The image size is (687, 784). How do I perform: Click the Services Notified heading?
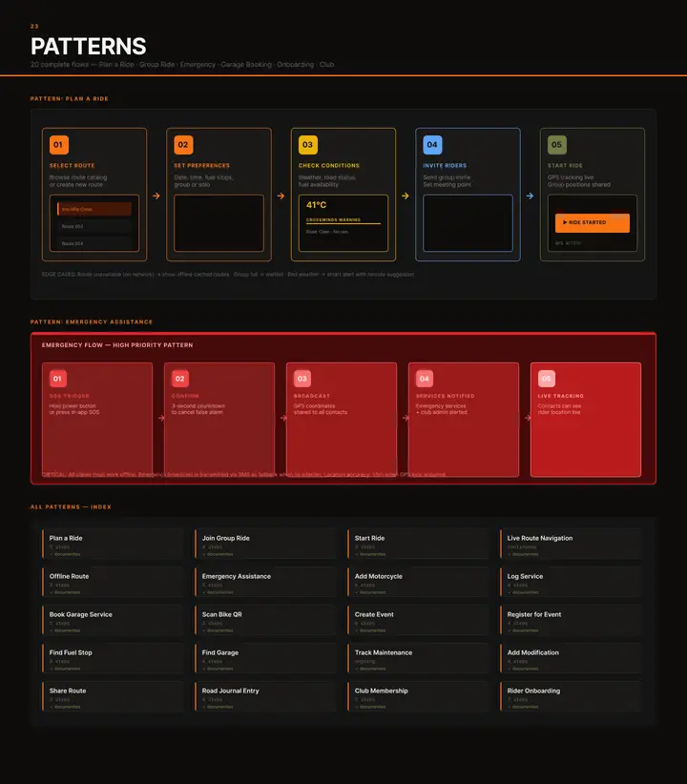(x=445, y=396)
